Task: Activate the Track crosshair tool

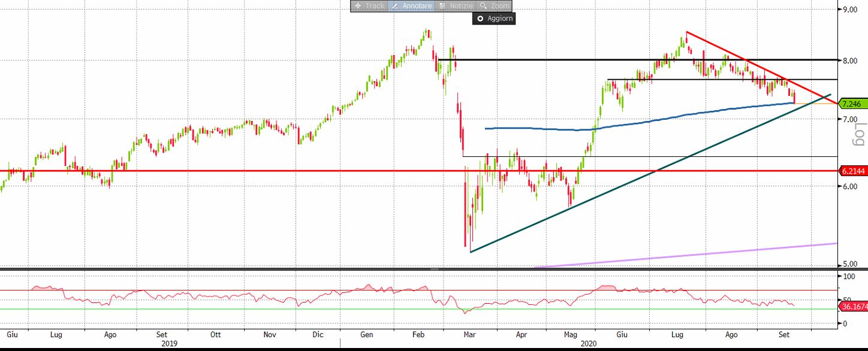Action: point(369,6)
